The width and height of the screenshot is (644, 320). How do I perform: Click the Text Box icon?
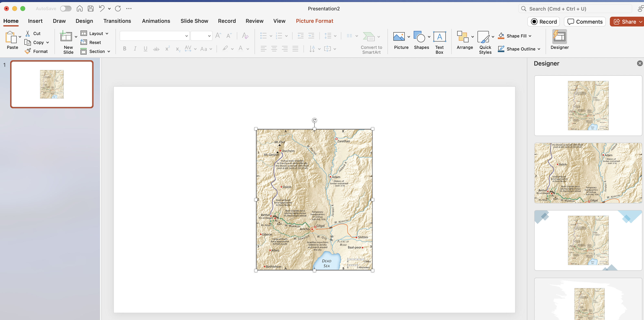(x=439, y=37)
